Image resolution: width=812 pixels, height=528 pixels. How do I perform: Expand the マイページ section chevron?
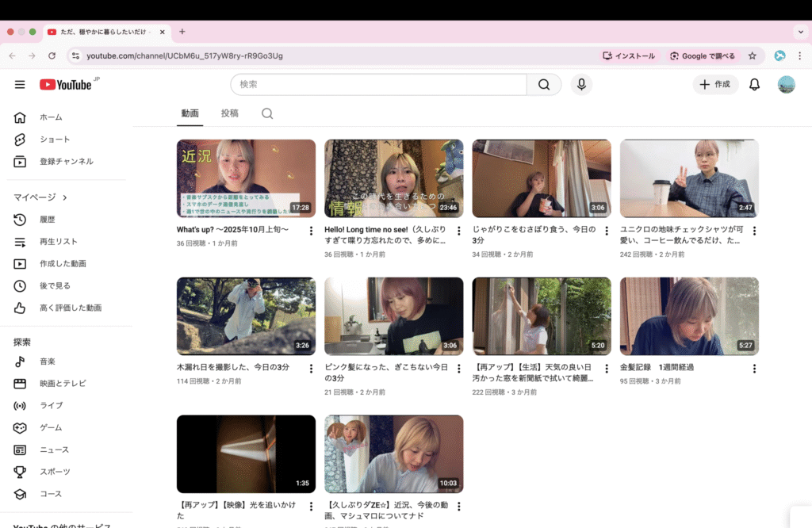(x=65, y=197)
